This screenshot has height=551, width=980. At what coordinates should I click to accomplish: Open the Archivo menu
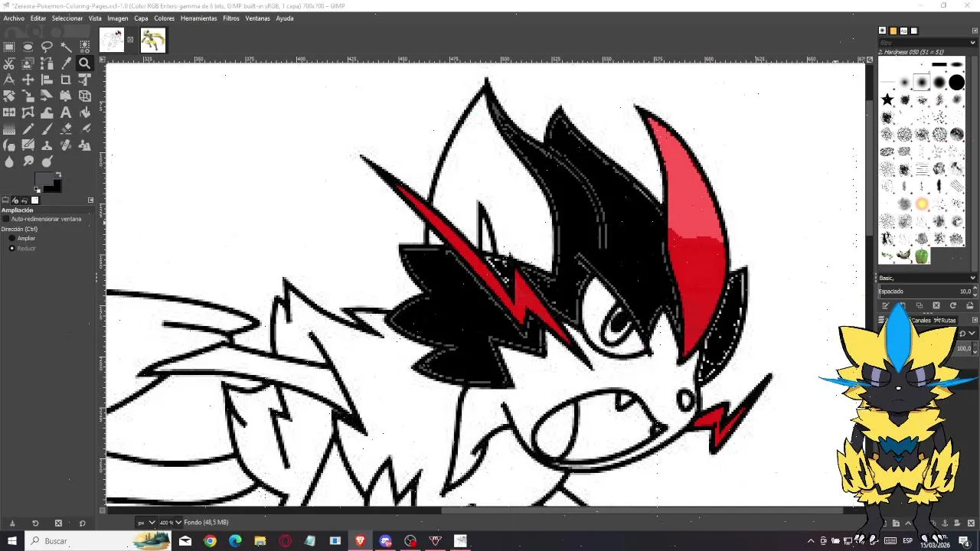(14, 18)
